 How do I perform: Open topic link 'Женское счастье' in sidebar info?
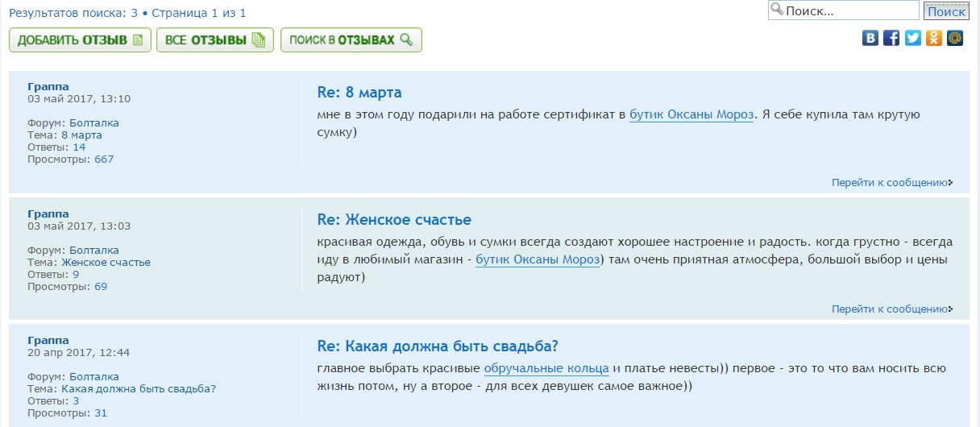(106, 262)
